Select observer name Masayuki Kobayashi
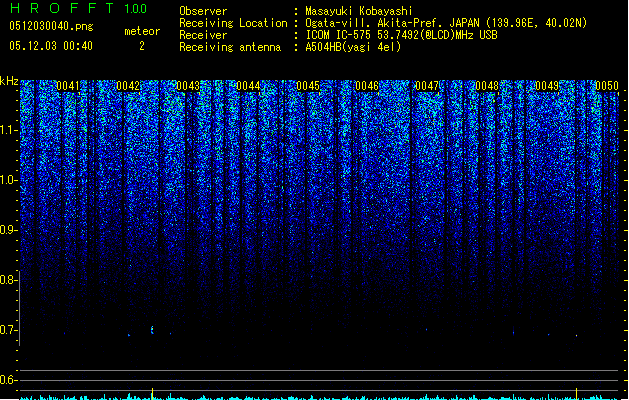 click(359, 11)
